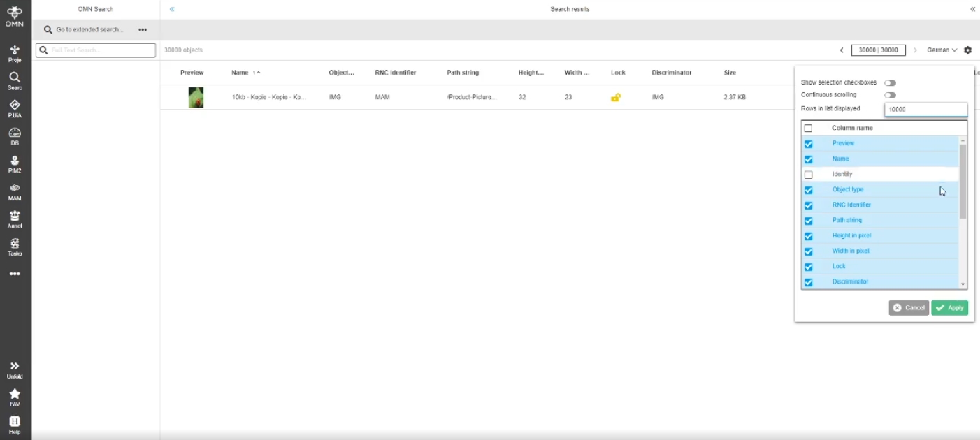This screenshot has height=440, width=980.
Task: Click the '/Product-Picture' path cell
Action: tap(471, 97)
